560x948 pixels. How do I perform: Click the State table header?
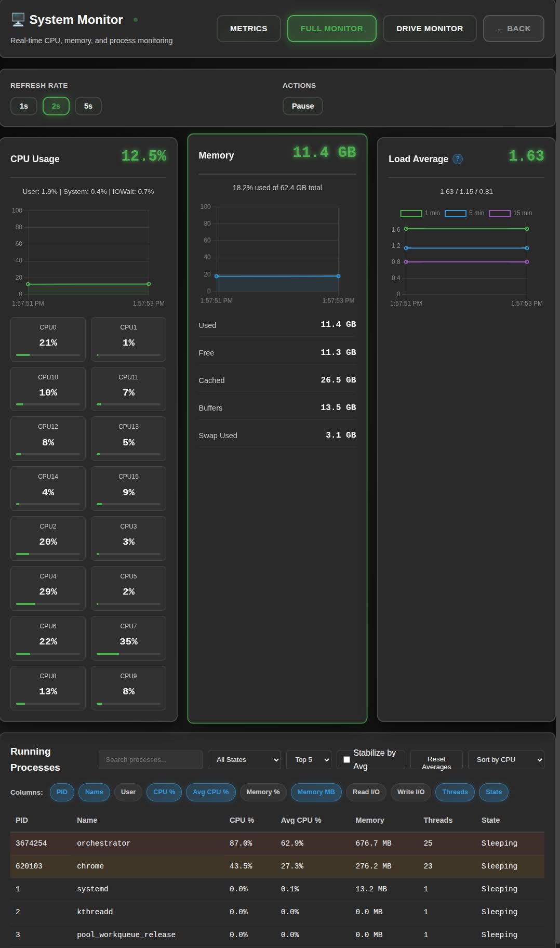pyautogui.click(x=490, y=820)
